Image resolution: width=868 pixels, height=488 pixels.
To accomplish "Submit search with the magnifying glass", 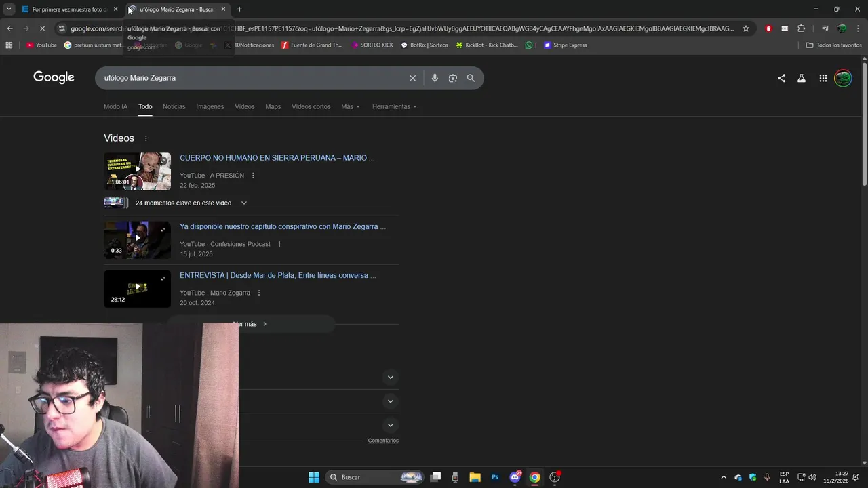I will point(471,78).
